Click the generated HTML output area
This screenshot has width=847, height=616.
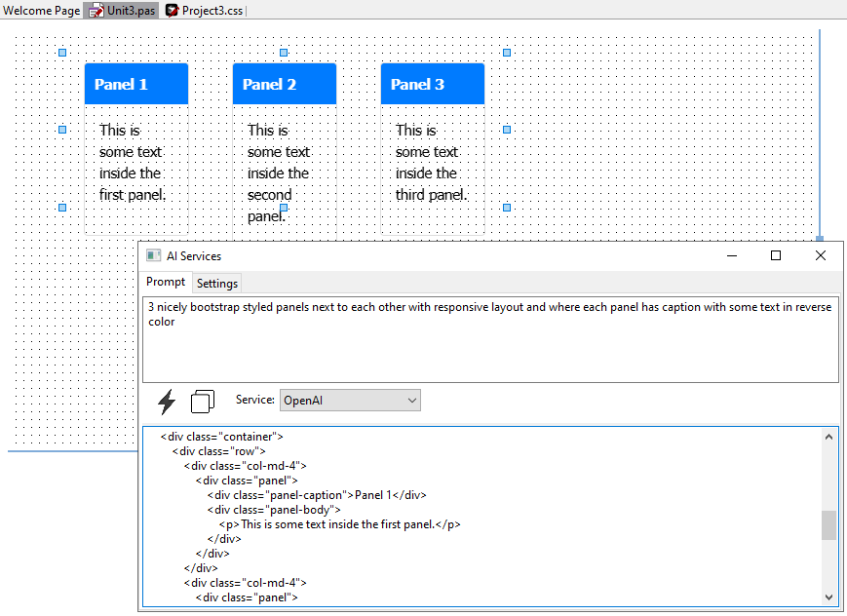tap(481, 517)
